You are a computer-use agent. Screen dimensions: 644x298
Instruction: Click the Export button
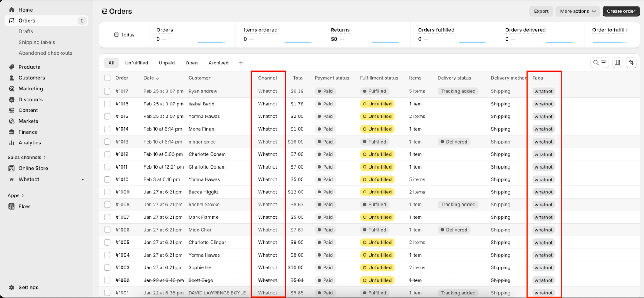coord(541,11)
